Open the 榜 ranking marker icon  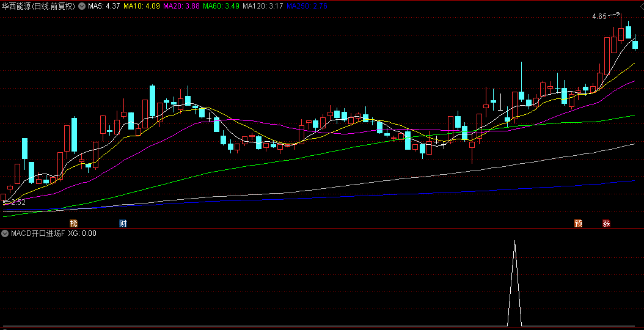[73, 224]
